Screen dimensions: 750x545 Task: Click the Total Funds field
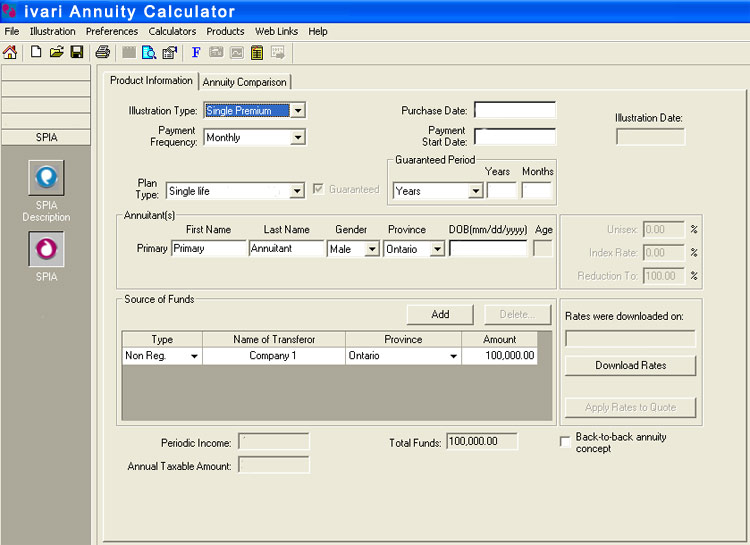coord(482,442)
